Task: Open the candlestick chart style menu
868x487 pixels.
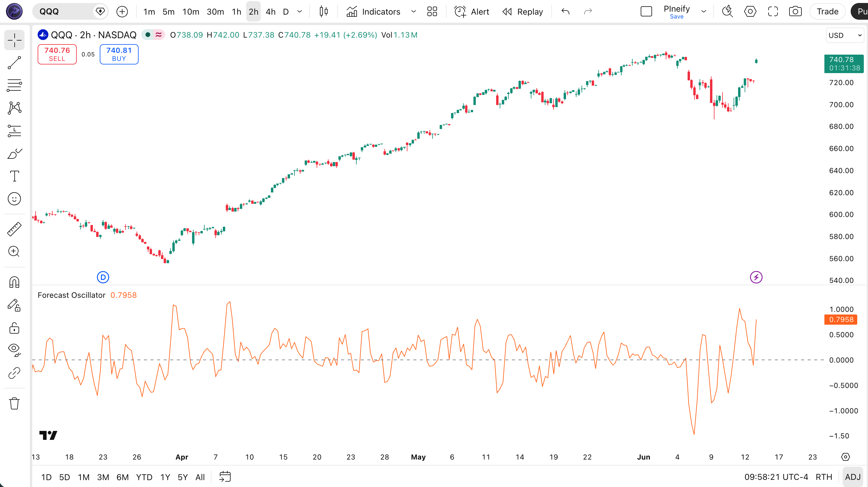Action: (x=323, y=11)
